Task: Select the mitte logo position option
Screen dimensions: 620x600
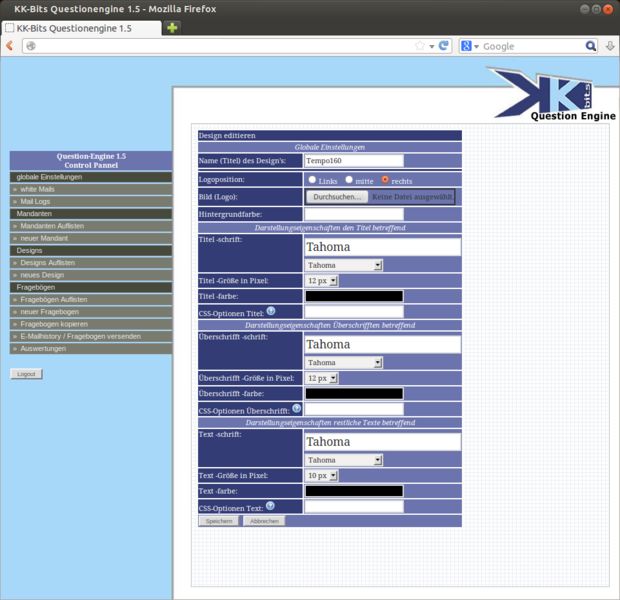Action: [x=349, y=180]
